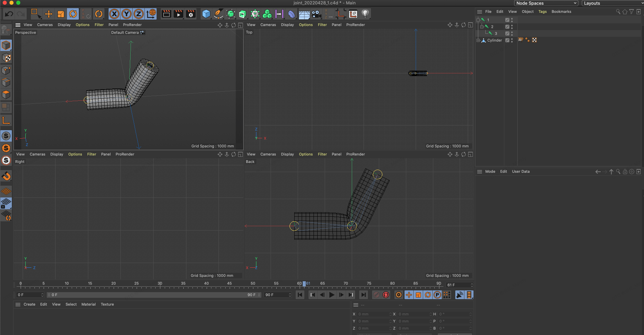This screenshot has width=644, height=335.
Task: Select the Cube primitive icon
Action: click(x=206, y=14)
